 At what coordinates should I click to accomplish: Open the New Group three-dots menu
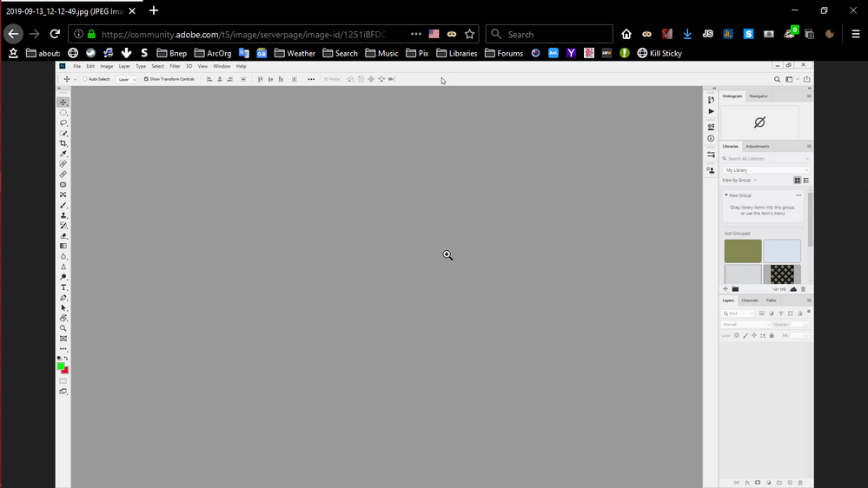coord(798,195)
